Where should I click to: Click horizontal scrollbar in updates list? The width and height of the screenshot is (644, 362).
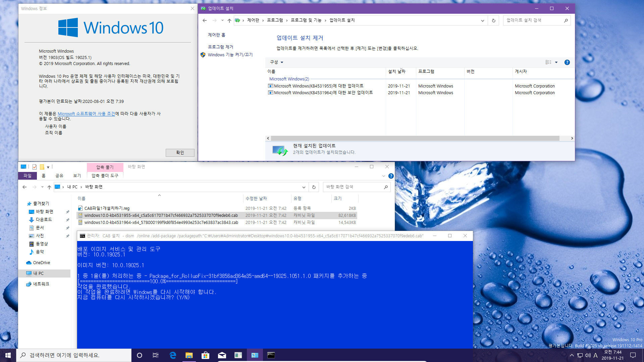415,138
